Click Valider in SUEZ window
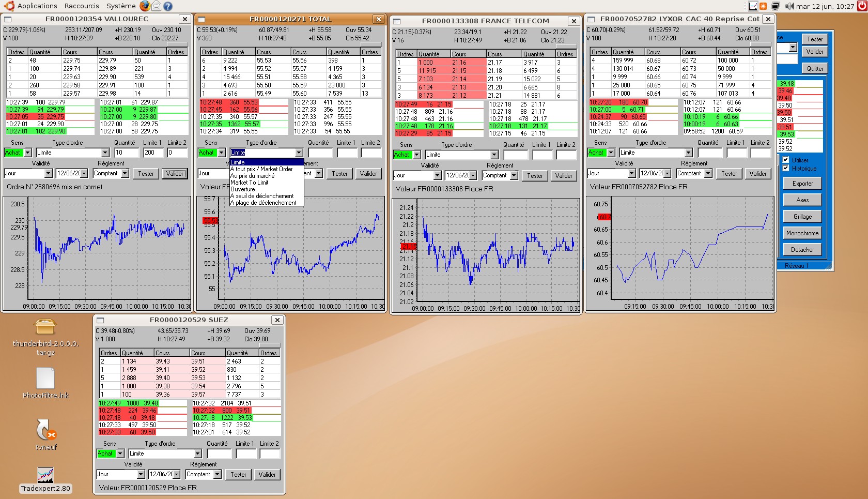This screenshot has width=868, height=499. (x=267, y=474)
